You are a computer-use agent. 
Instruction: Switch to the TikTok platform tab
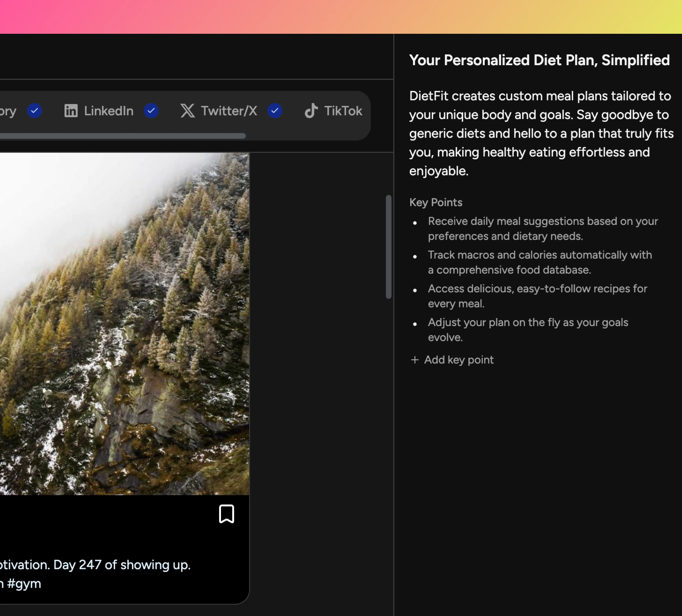(x=342, y=111)
